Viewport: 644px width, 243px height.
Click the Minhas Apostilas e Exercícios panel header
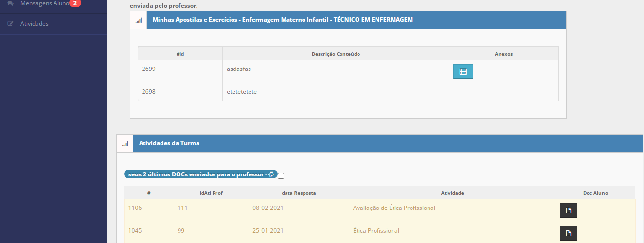348,20
